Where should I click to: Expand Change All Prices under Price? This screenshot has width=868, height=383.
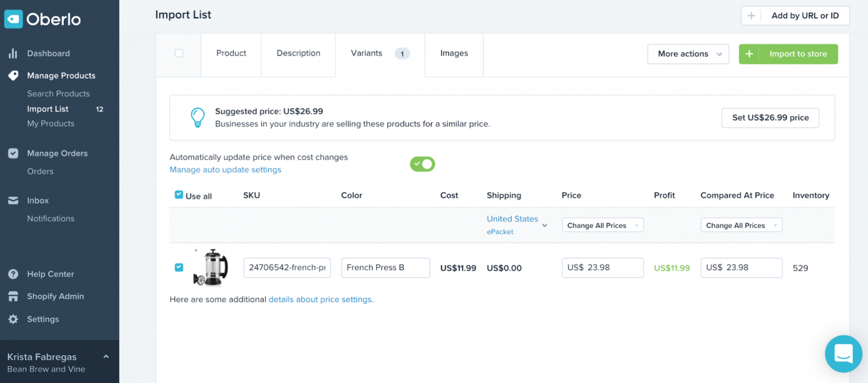pyautogui.click(x=602, y=225)
